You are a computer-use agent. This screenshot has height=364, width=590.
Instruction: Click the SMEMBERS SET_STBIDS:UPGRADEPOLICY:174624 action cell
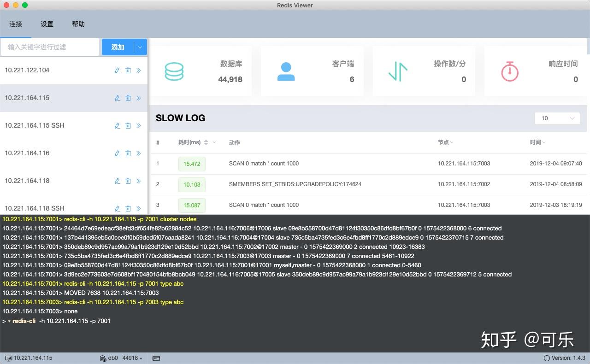295,184
